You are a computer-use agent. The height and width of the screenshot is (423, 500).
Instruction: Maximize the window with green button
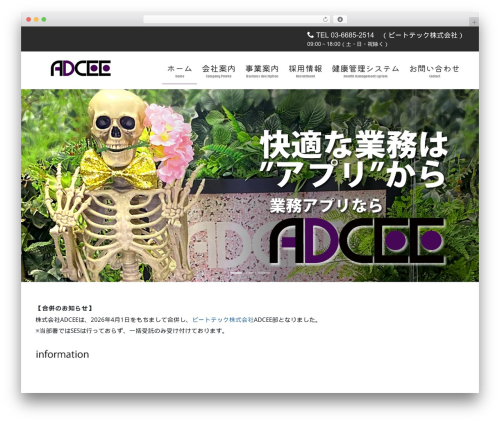click(44, 19)
